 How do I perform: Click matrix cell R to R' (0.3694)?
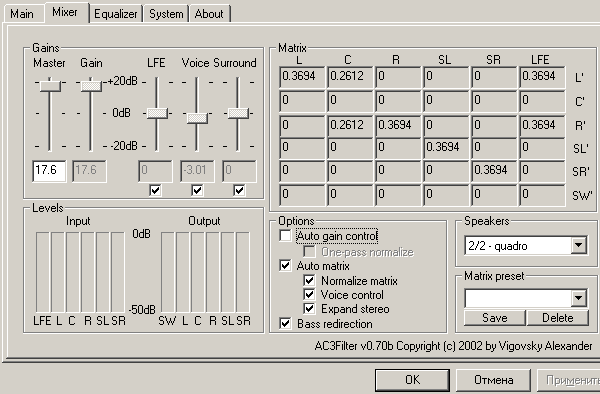point(398,126)
